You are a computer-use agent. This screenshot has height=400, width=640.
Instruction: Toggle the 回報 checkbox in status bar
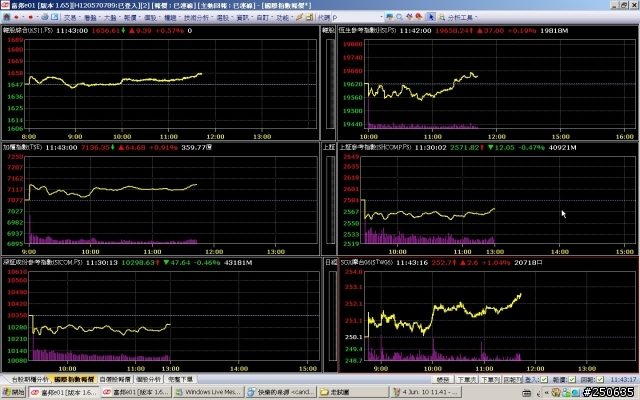600,380
